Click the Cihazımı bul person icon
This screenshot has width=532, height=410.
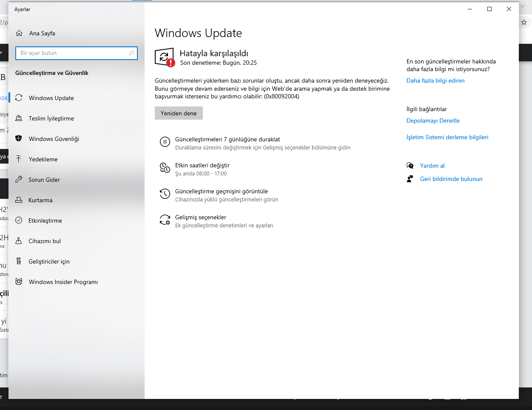[x=19, y=241]
